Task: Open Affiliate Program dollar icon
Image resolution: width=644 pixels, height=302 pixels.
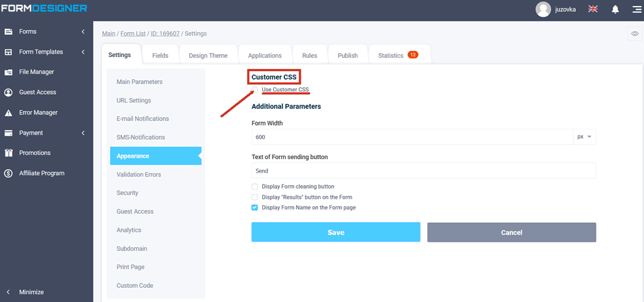Action: point(9,173)
